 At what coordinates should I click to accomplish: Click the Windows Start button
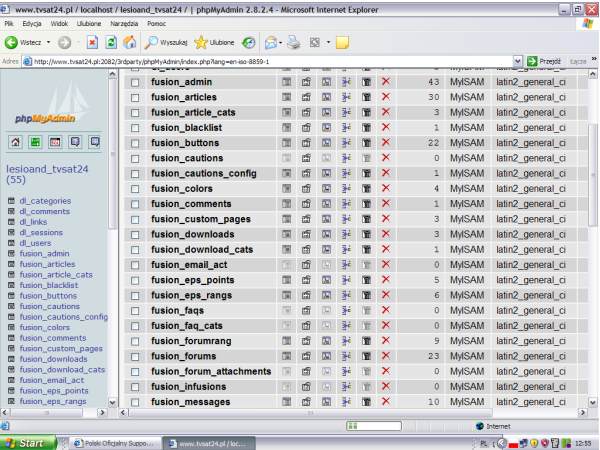coord(28,443)
